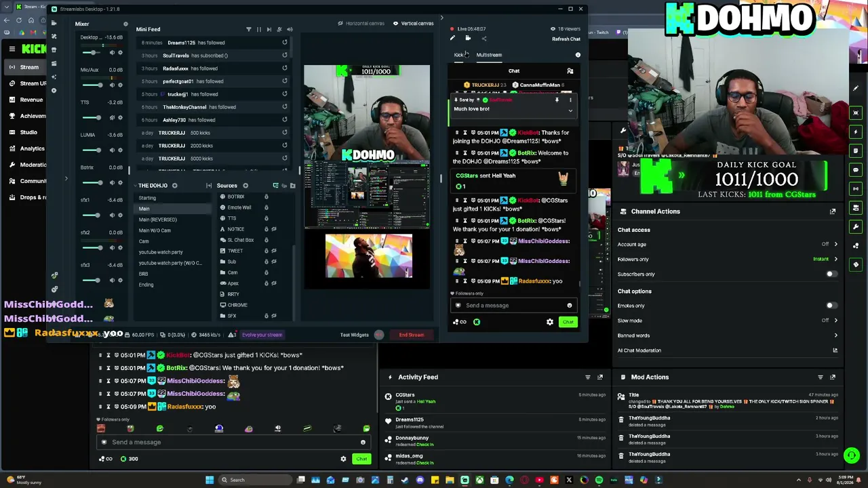Toggle the Subscribers only switch

point(831,274)
